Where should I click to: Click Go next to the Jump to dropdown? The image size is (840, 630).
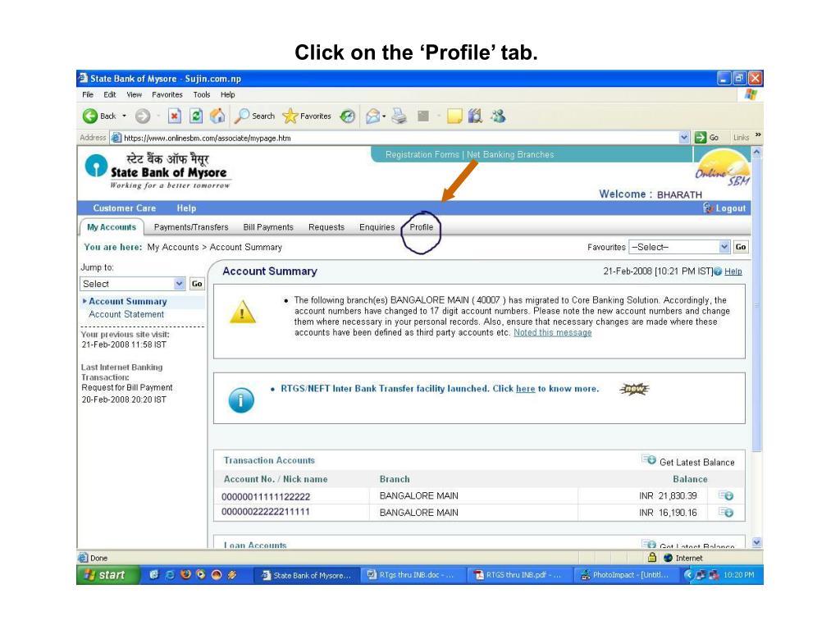click(197, 284)
